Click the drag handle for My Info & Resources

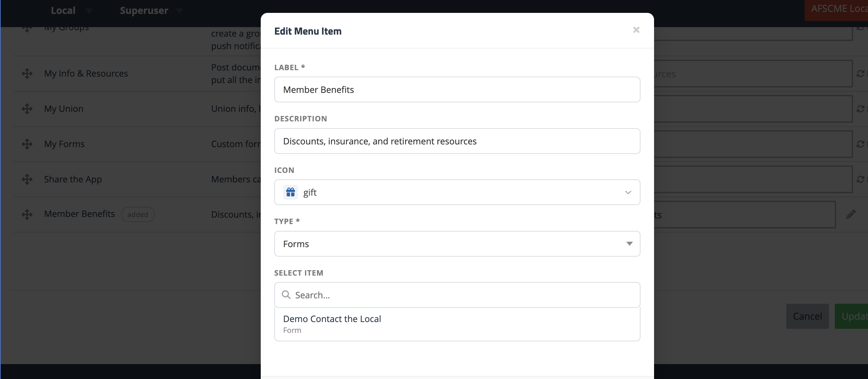click(27, 74)
